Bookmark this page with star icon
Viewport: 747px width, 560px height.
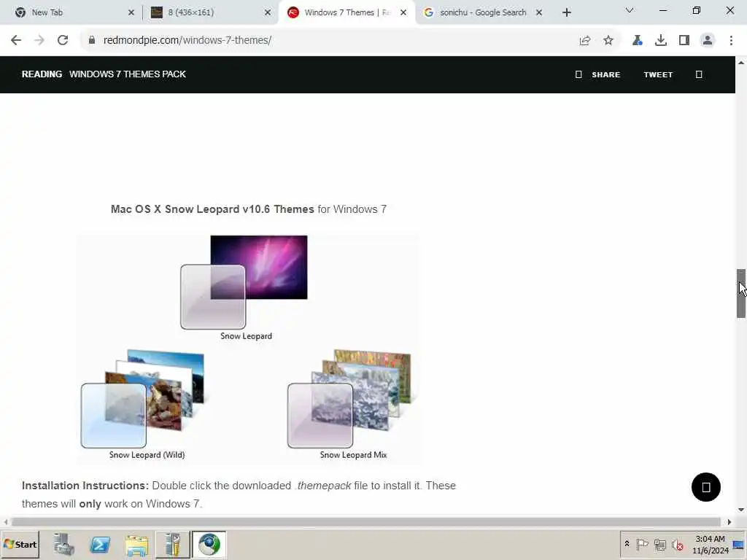[x=608, y=41]
